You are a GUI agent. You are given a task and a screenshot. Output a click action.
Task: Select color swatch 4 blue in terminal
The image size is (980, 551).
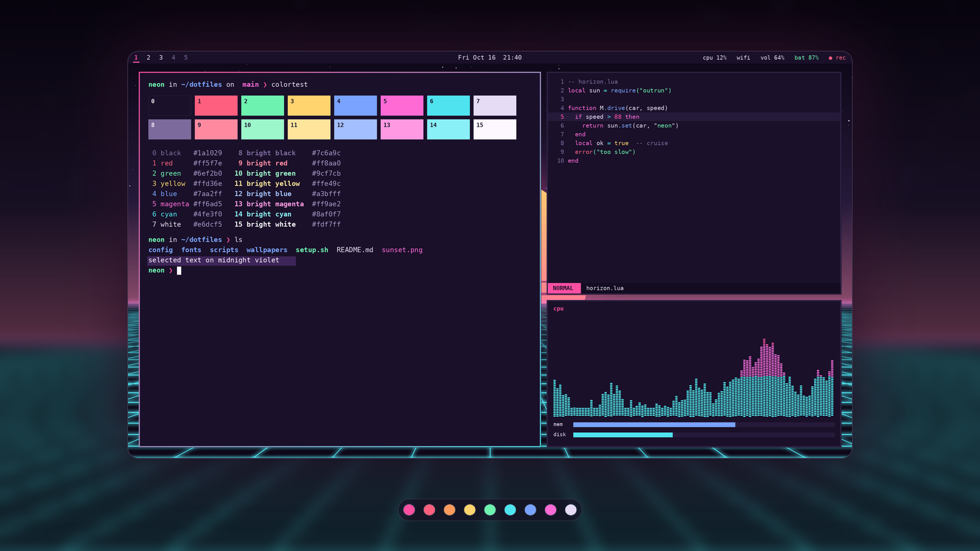pos(355,105)
